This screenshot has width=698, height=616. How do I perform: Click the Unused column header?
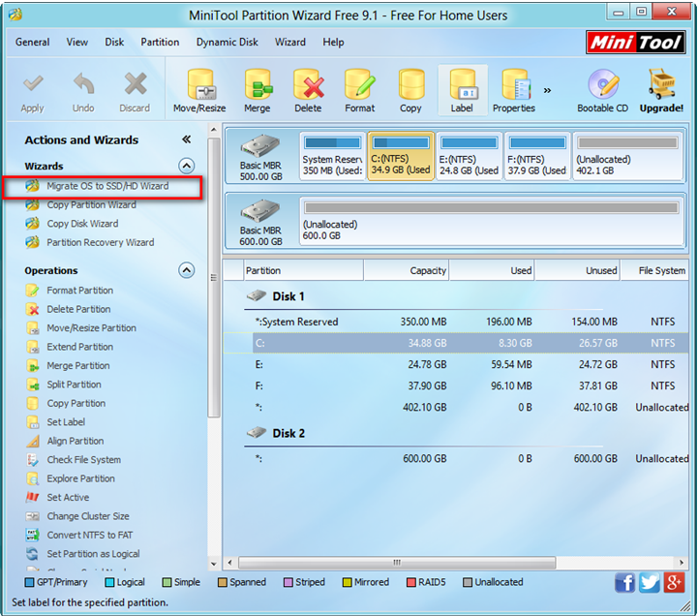click(577, 270)
